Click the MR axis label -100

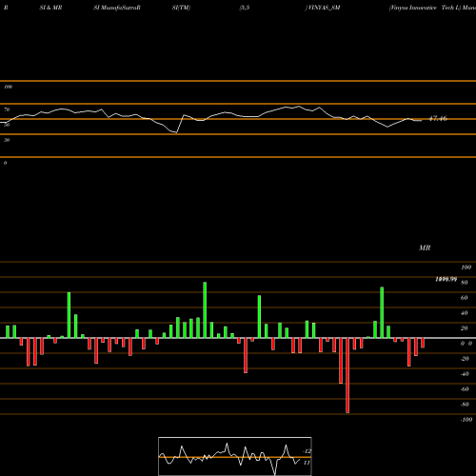coord(466,420)
